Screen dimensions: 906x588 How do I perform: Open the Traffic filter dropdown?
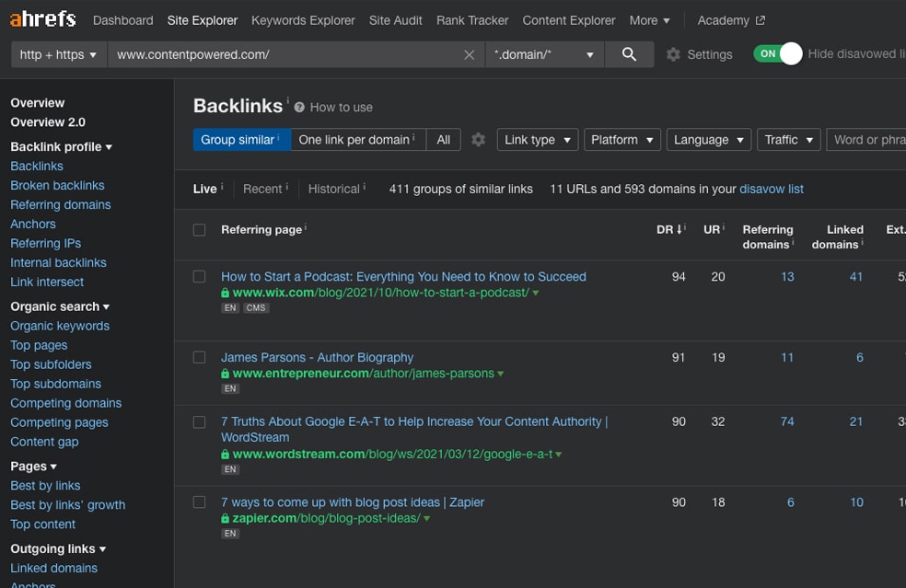789,140
